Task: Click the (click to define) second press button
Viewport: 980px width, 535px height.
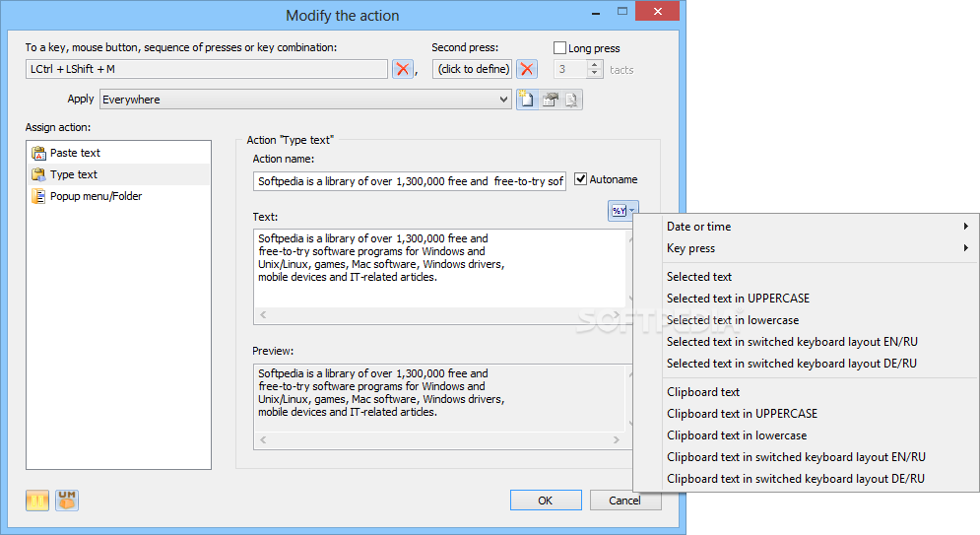Action: [472, 69]
